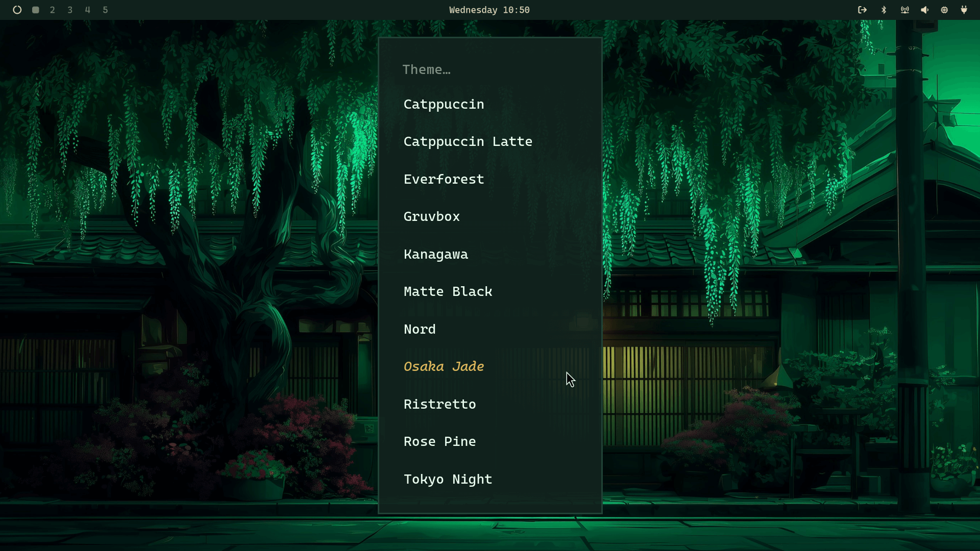
Task: Select the Catppuccin Latte theme
Action: [x=468, y=142]
